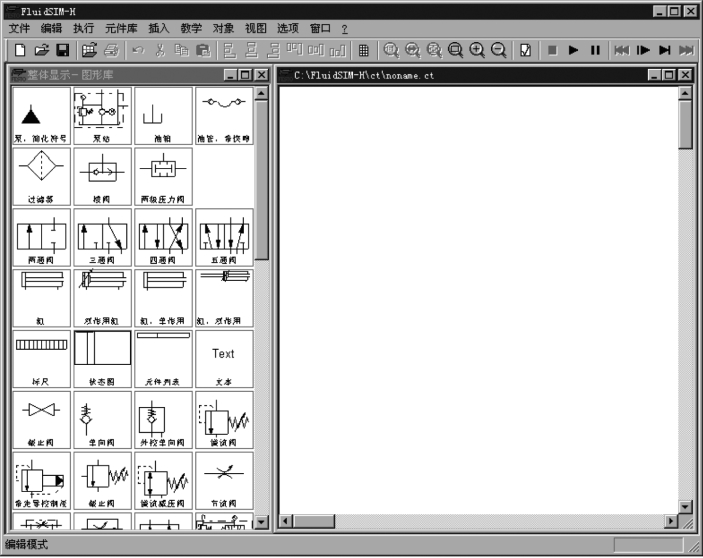Select the 两通阀 two-way valve
Image resolution: width=703 pixels, height=558 pixels.
tap(41, 238)
